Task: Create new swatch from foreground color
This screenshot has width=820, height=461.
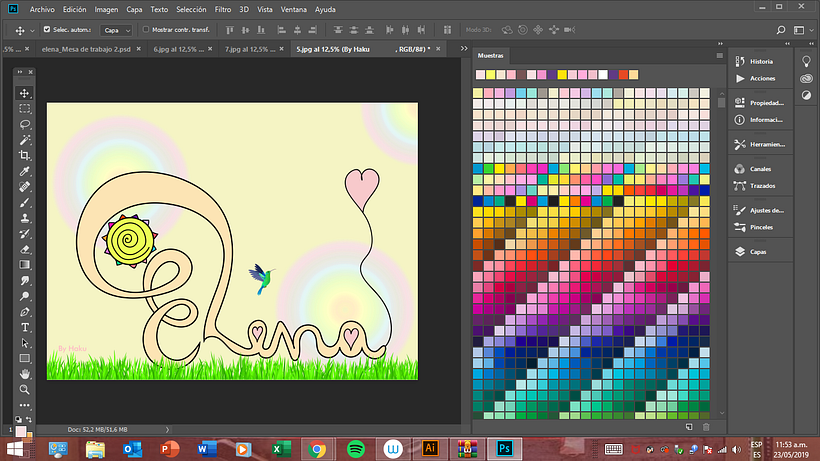Action: tap(689, 427)
